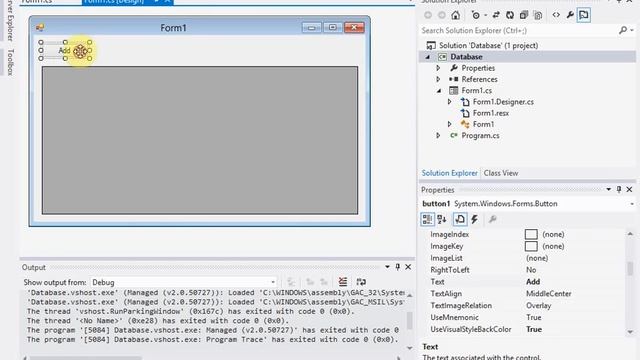
Task: Expand the References node
Action: tap(438, 79)
